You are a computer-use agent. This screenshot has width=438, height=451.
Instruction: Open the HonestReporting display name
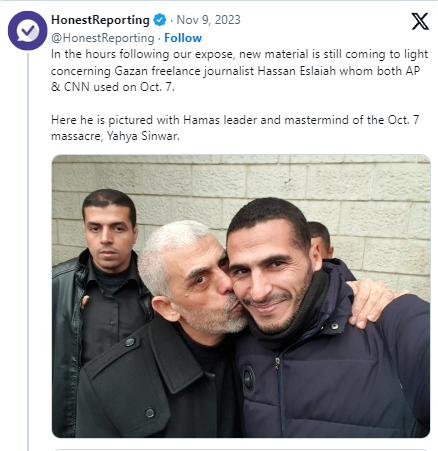coord(100,20)
